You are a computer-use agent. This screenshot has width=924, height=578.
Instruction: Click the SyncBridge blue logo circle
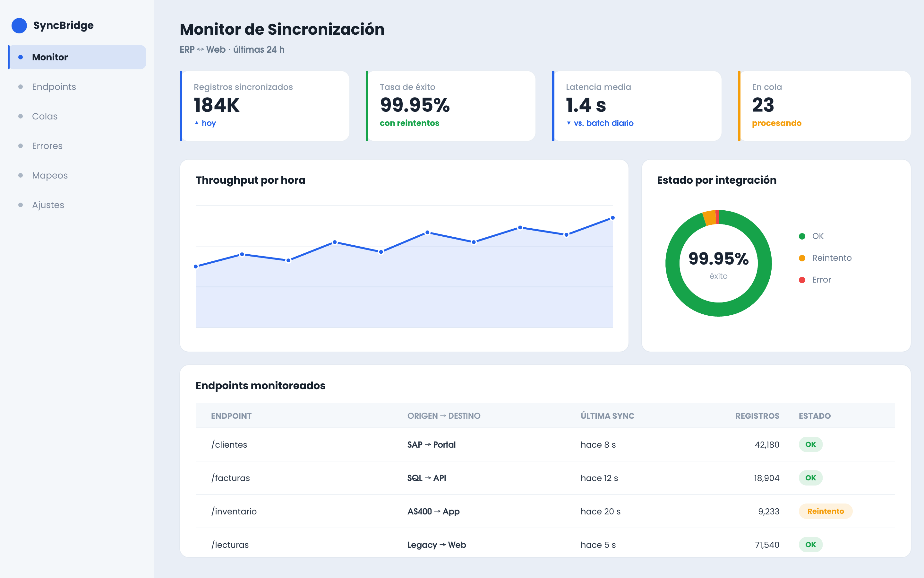(19, 26)
